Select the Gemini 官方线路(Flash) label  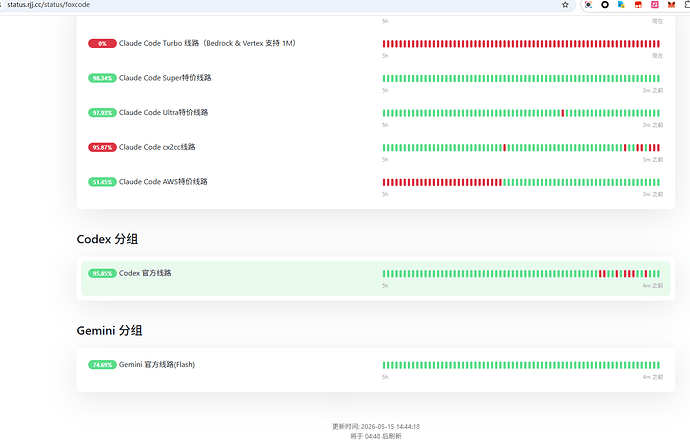click(157, 364)
